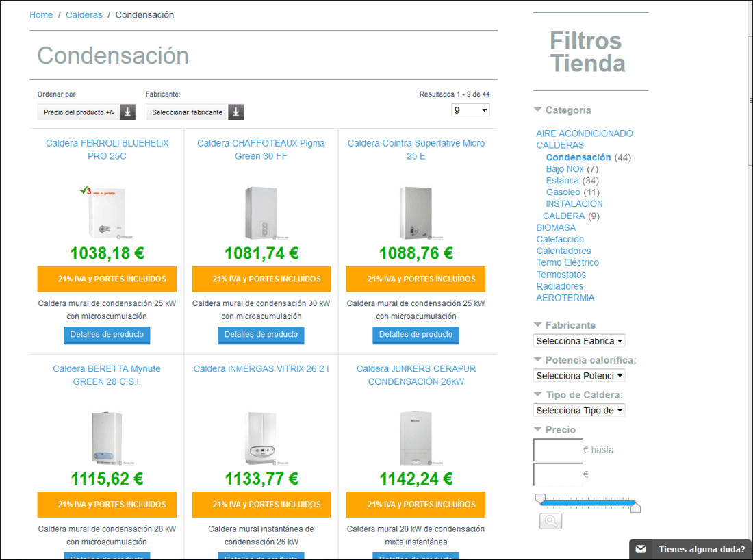Click the JUNKERS CERAPUR boiler image

[416, 438]
